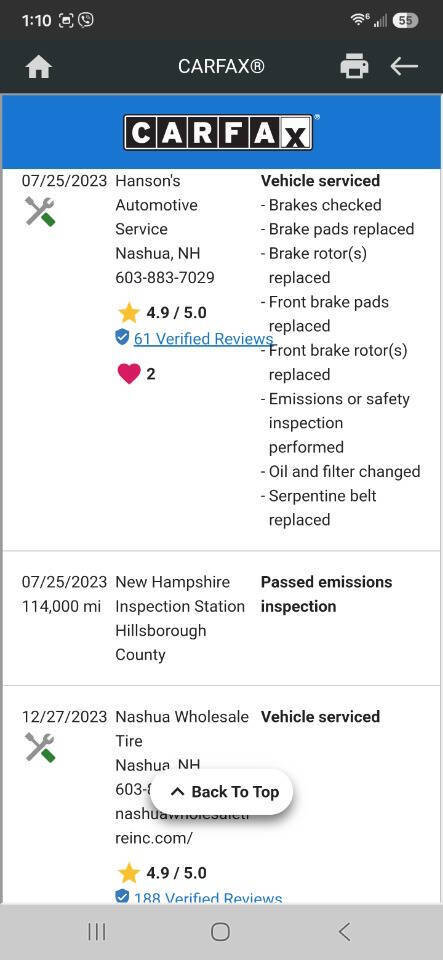Screen dimensions: 443x960
Task: Tap gold star rating for Hanson's Automotive
Action: (128, 313)
